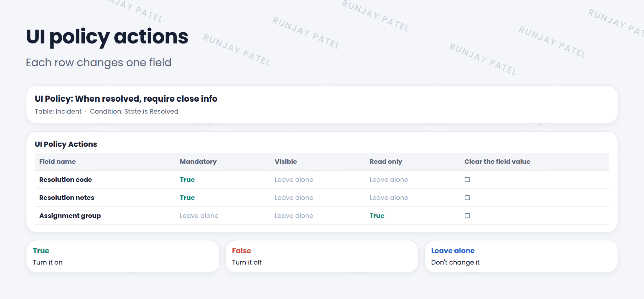Click Visible Leave alone for Resolution code
Viewport: 644px width, 299px height.
click(x=294, y=180)
